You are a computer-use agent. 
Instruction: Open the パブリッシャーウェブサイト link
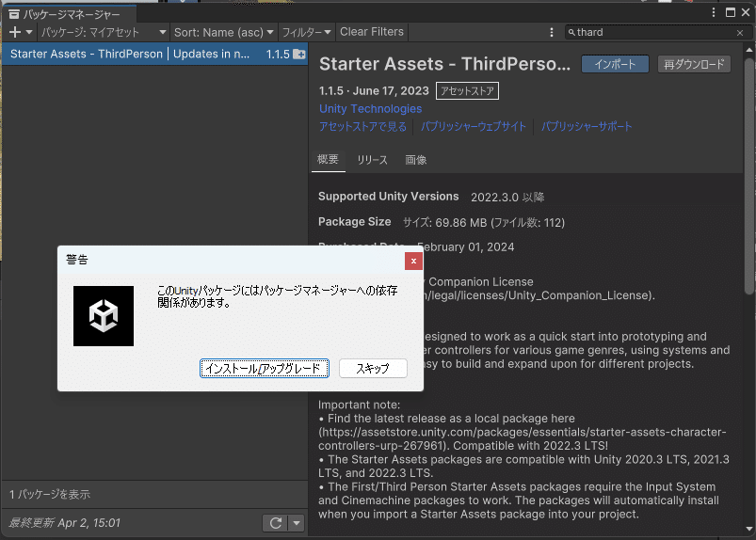pyautogui.click(x=474, y=127)
